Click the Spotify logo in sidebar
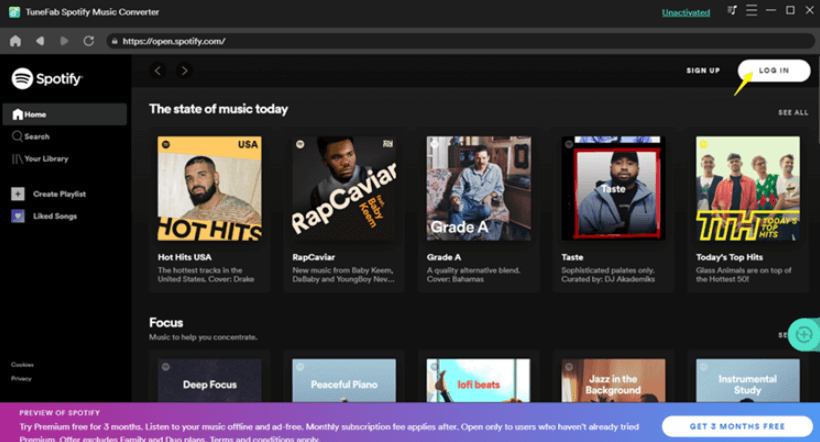 47,79
